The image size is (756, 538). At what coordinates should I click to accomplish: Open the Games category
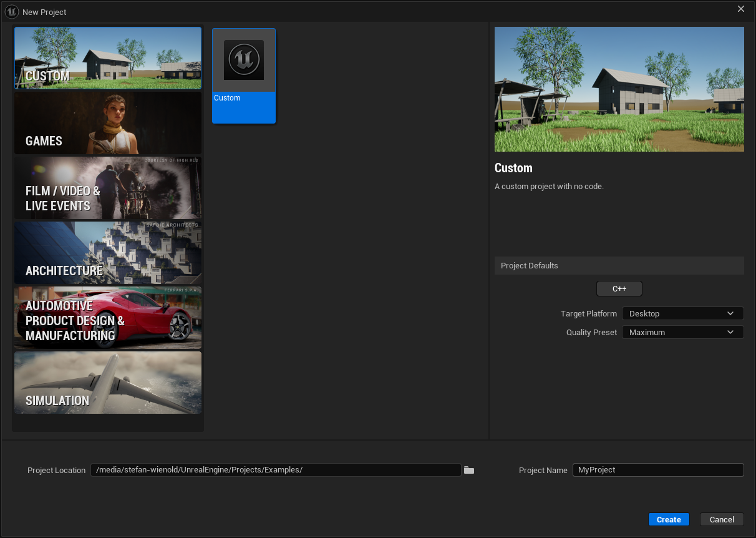pyautogui.click(x=108, y=124)
